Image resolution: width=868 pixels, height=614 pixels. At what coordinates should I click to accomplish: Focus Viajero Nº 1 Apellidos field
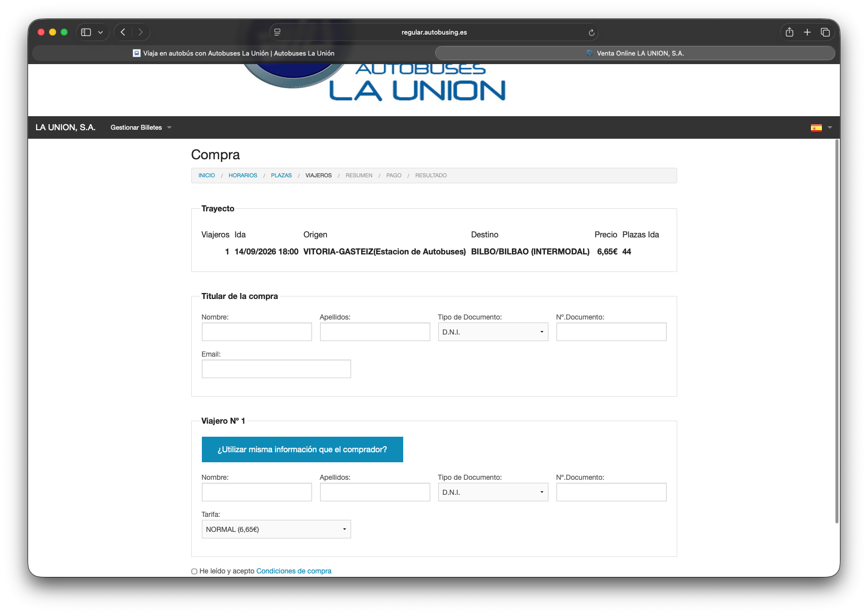(375, 492)
